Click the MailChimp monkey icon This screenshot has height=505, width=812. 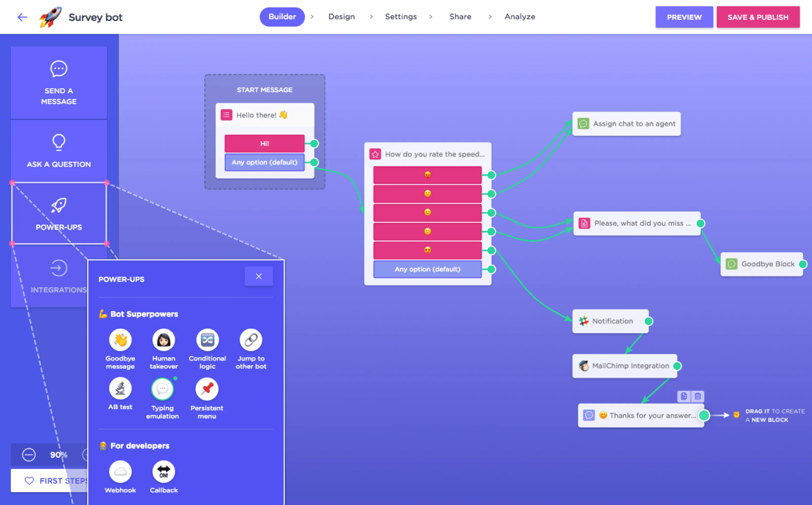pyautogui.click(x=584, y=366)
